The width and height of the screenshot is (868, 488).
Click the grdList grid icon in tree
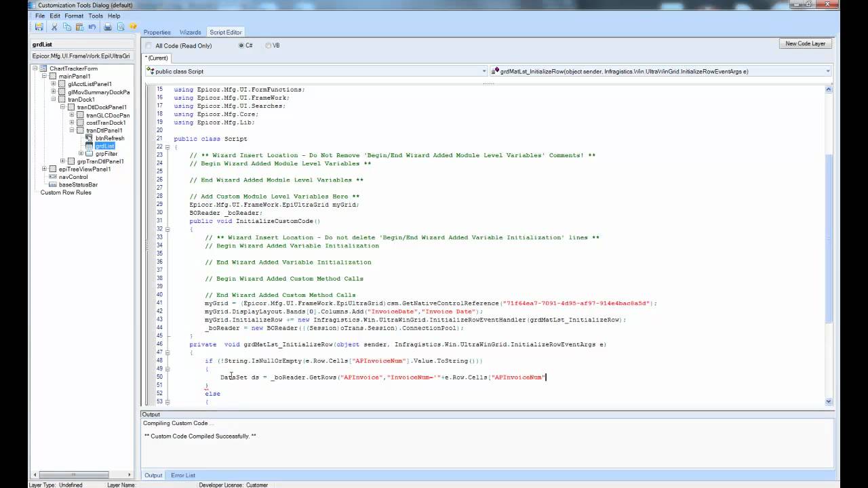(x=89, y=146)
